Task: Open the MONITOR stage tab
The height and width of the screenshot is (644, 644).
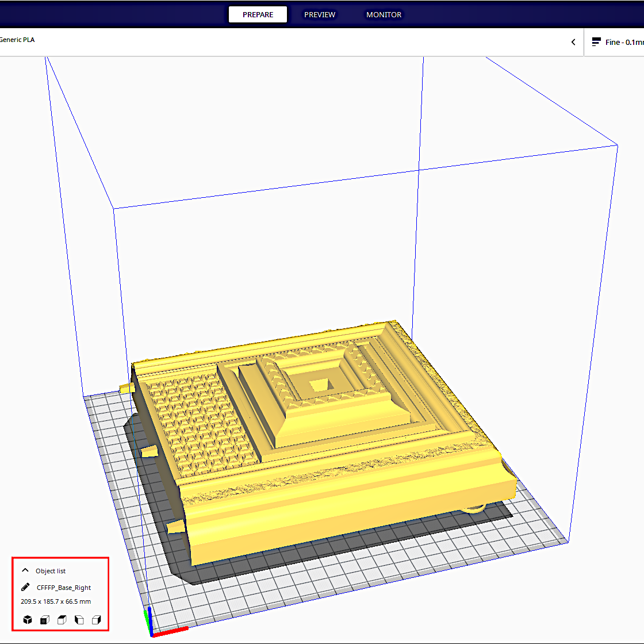Action: tap(384, 15)
